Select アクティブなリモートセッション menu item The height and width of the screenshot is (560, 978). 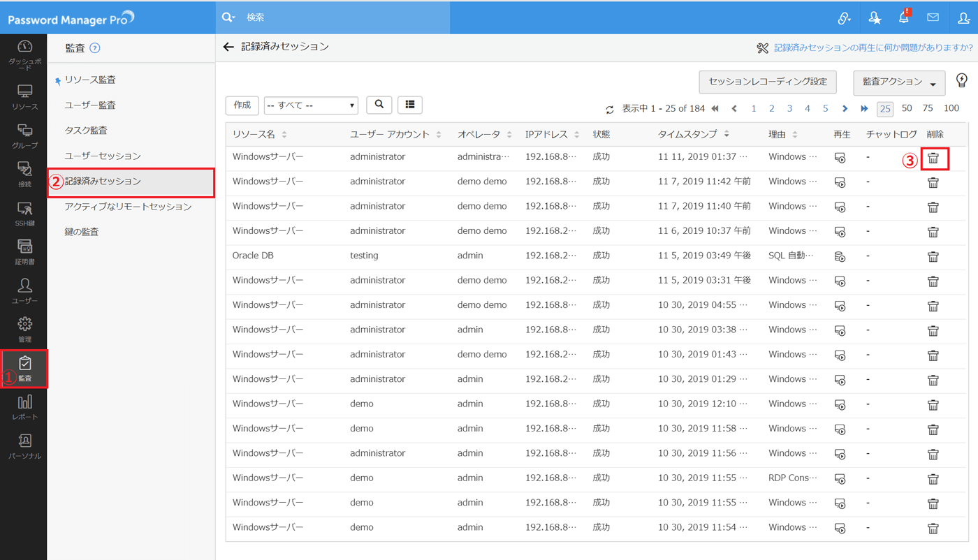point(128,207)
